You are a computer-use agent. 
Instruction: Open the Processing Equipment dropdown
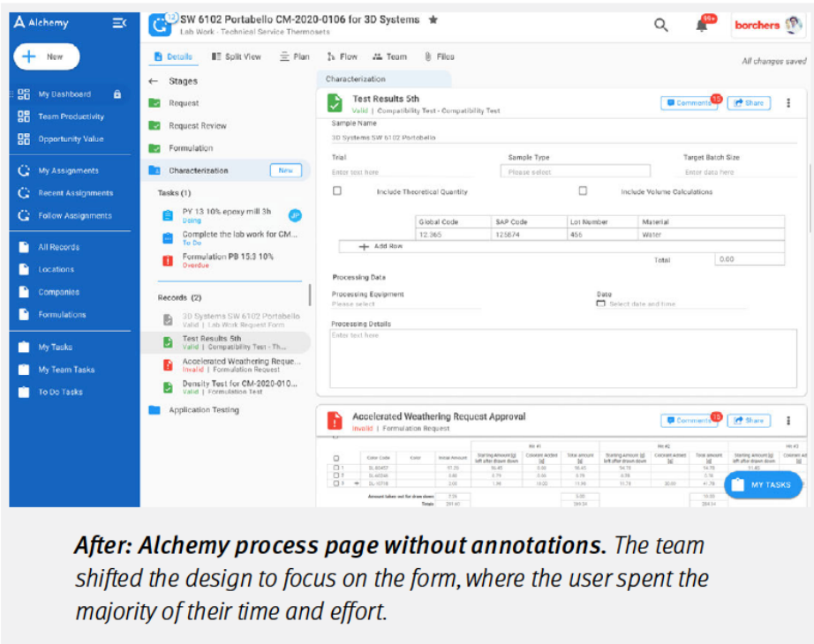[x=406, y=304]
